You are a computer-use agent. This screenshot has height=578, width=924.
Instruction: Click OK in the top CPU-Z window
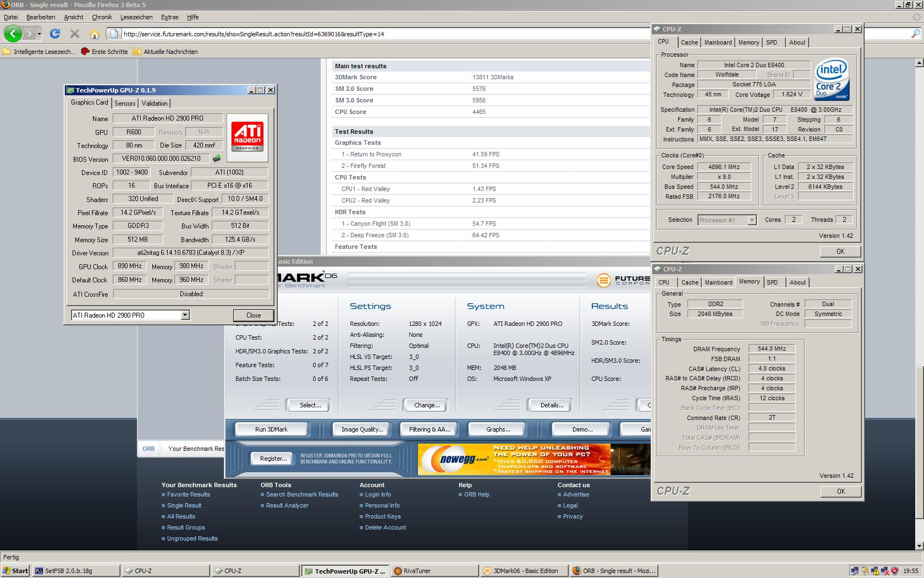[840, 251]
